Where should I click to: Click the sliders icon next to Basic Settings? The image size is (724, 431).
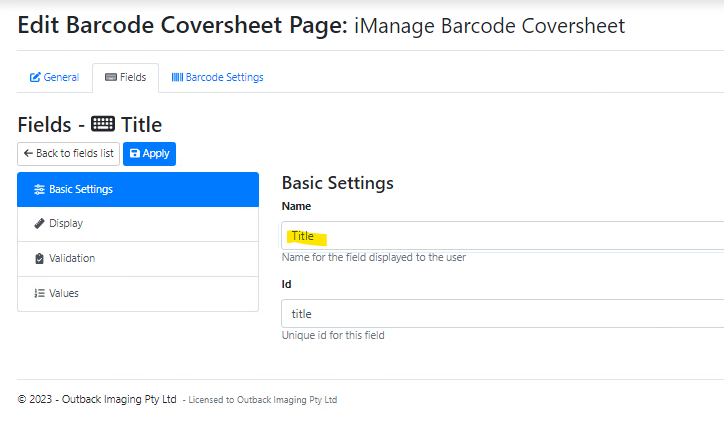pos(39,190)
